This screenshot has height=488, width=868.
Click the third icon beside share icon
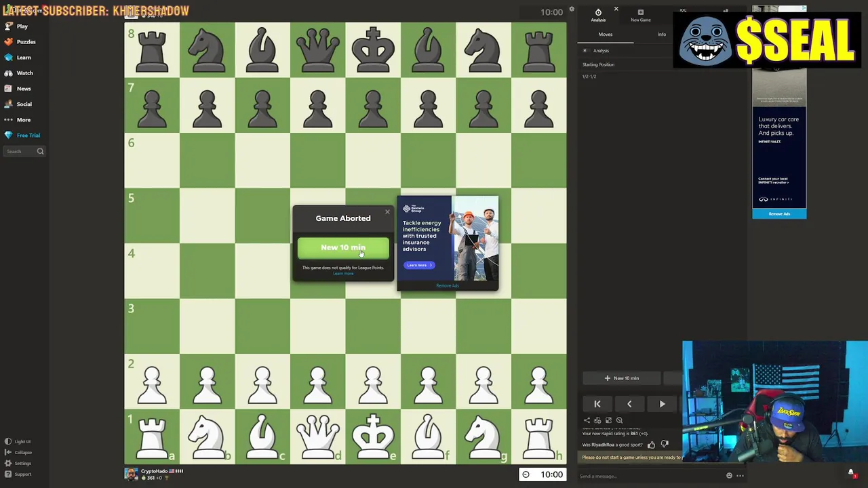[608, 420]
